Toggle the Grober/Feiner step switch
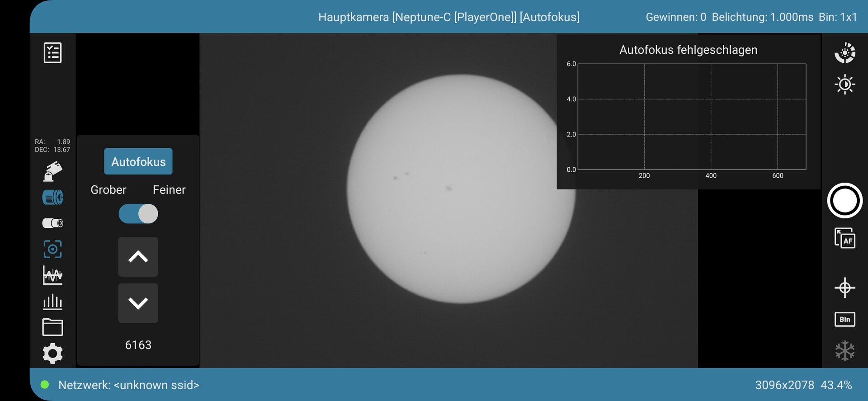Screen dimensions: 868x401 [x=138, y=214]
